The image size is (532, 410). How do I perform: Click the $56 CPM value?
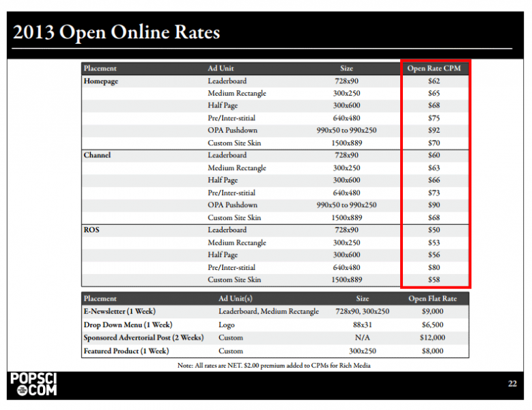point(434,255)
